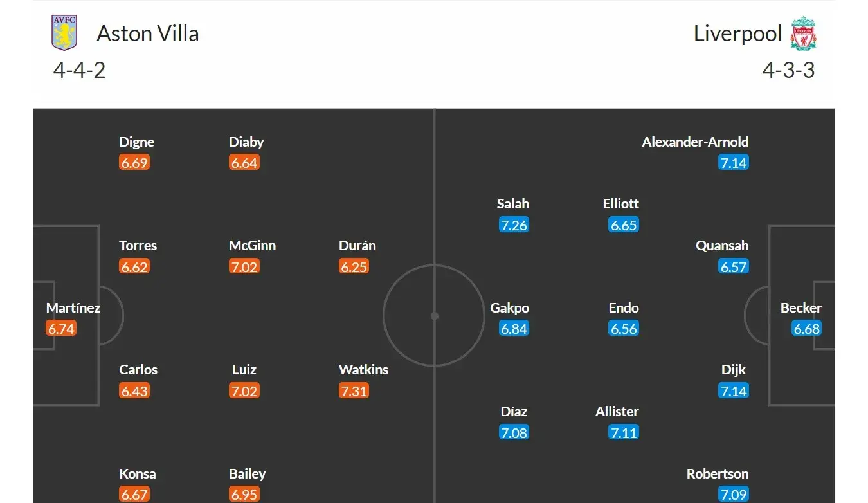Select Bailey's player name
Viewport: 868px width, 503px height.
click(247, 474)
